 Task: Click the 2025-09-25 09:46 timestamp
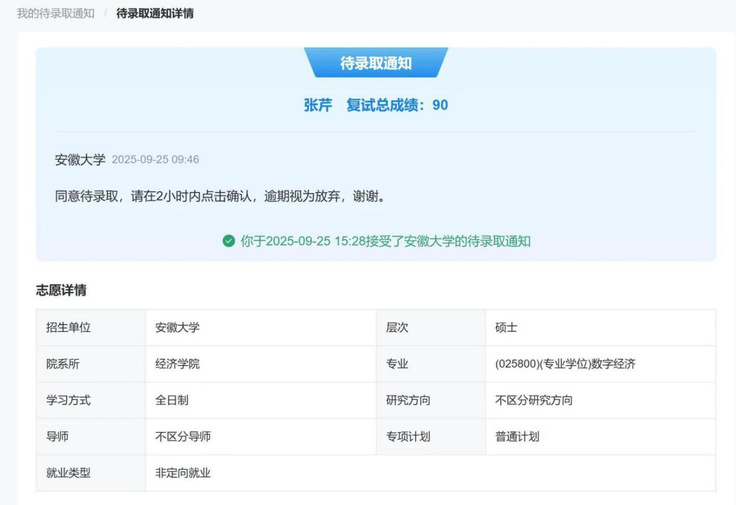pyautogui.click(x=155, y=160)
